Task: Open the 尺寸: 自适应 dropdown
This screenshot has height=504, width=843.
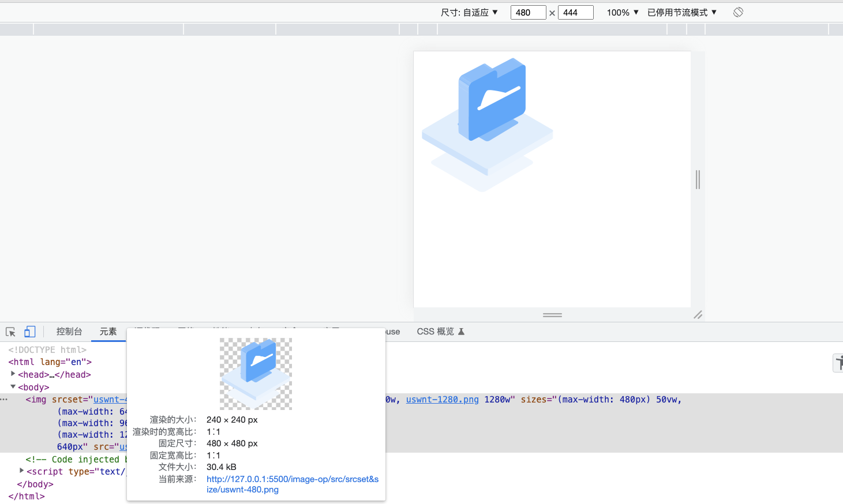Action: click(x=469, y=12)
